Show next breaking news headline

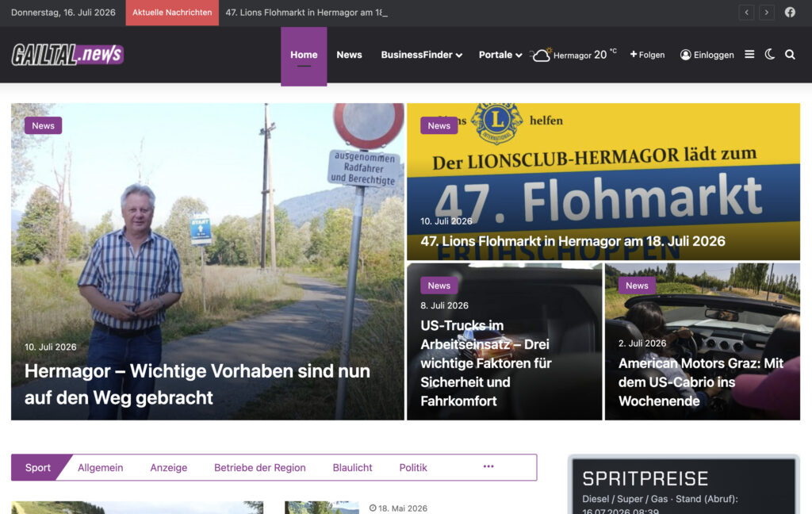767,13
